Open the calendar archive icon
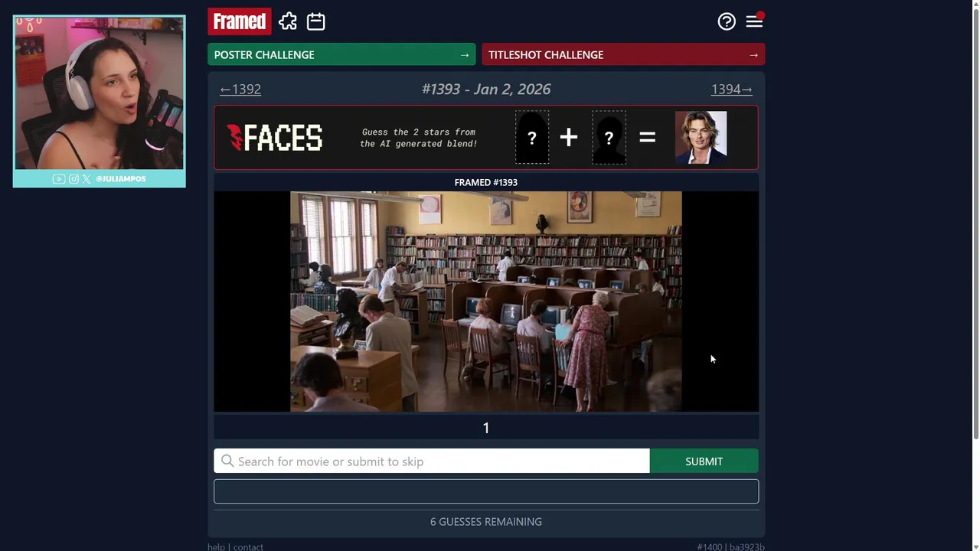980x551 pixels. point(316,21)
